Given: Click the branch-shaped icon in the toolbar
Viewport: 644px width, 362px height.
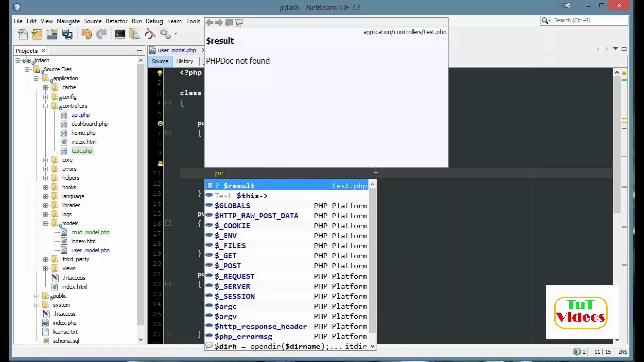Looking at the screenshot, I should (150, 34).
